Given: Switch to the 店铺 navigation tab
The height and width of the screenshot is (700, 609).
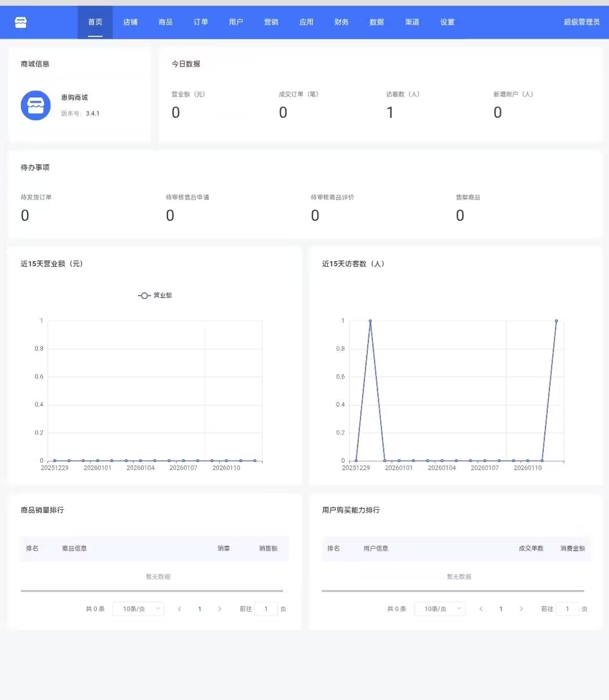Looking at the screenshot, I should [130, 22].
